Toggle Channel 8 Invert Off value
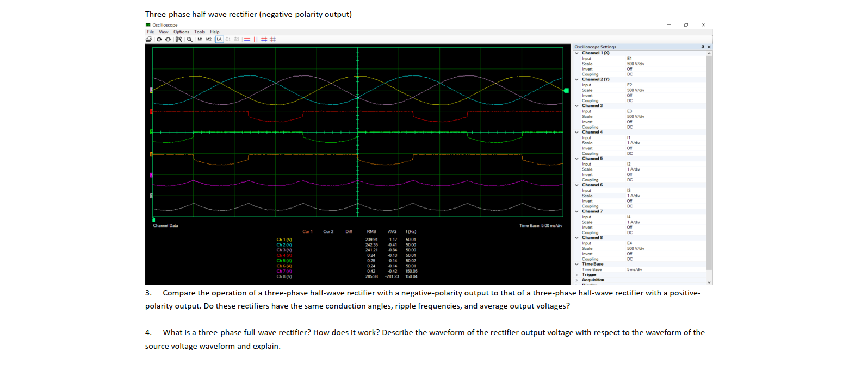The width and height of the screenshot is (868, 365). [629, 254]
